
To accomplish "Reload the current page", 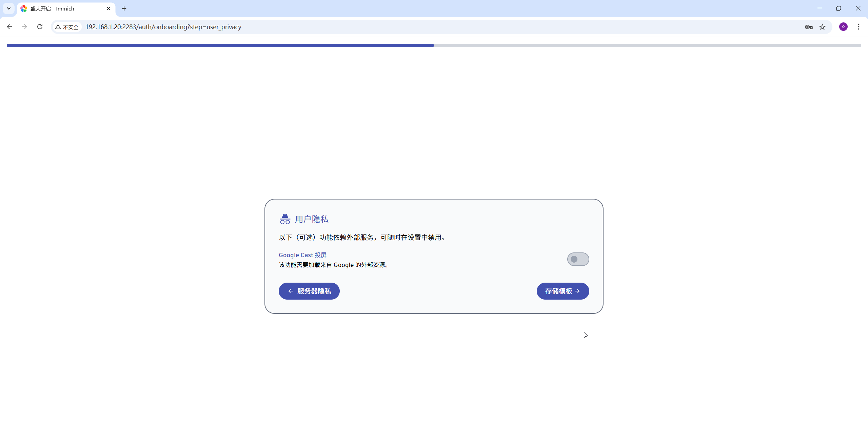I will click(x=40, y=27).
